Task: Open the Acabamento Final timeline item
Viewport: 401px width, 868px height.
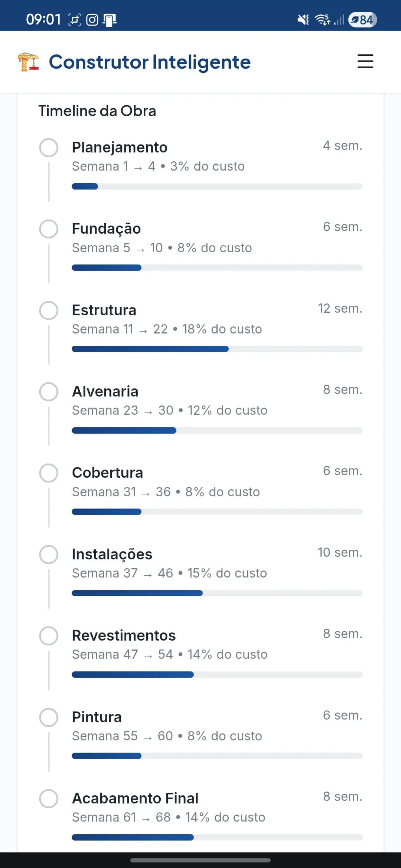Action: pyautogui.click(x=135, y=799)
